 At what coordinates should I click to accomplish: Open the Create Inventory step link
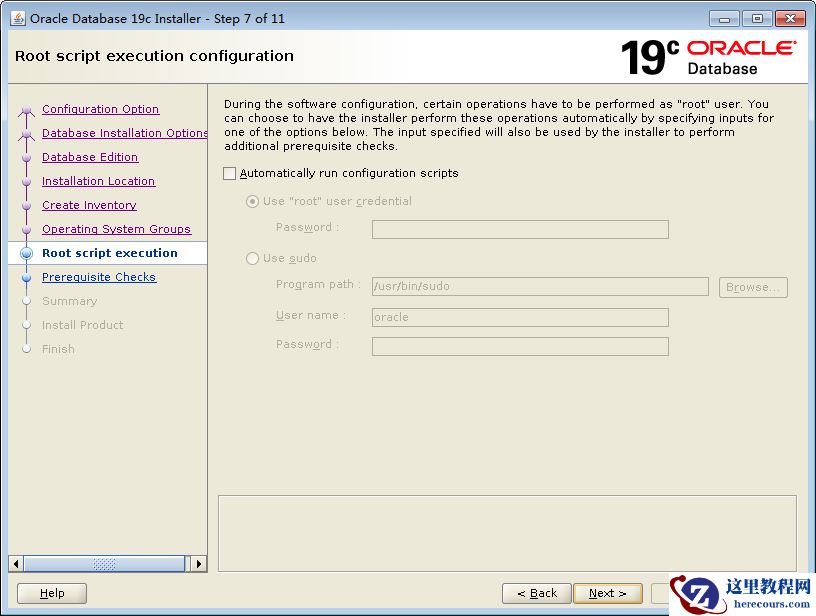point(90,205)
